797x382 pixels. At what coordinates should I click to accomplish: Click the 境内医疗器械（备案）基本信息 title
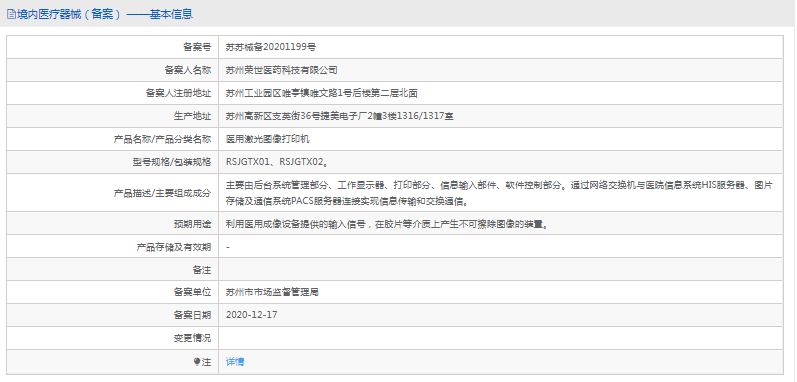104,14
